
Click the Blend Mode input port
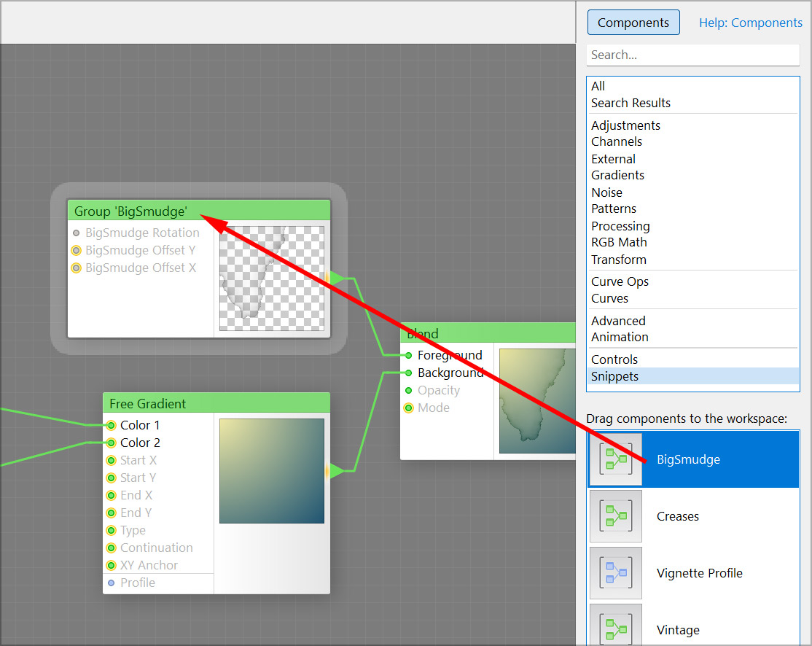pos(409,408)
